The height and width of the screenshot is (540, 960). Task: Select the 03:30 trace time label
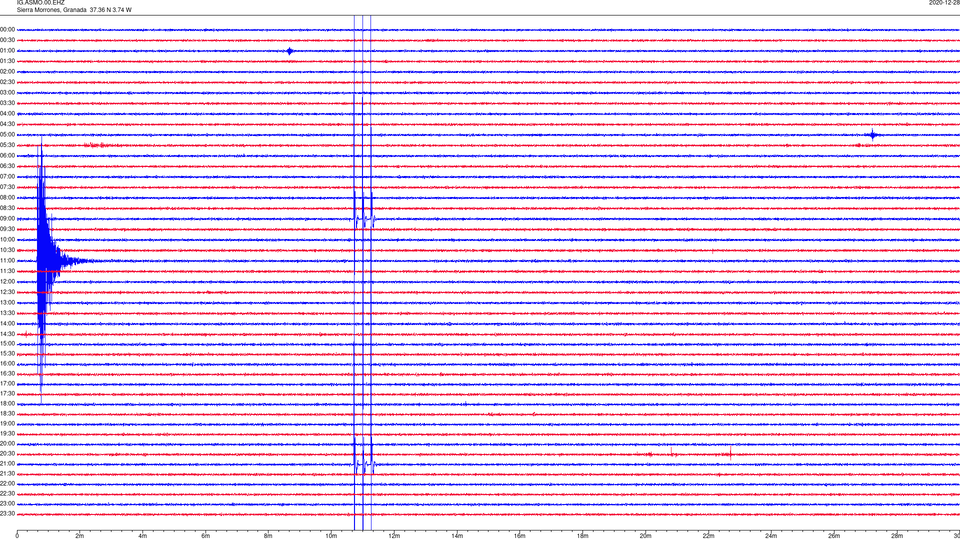tap(7, 103)
